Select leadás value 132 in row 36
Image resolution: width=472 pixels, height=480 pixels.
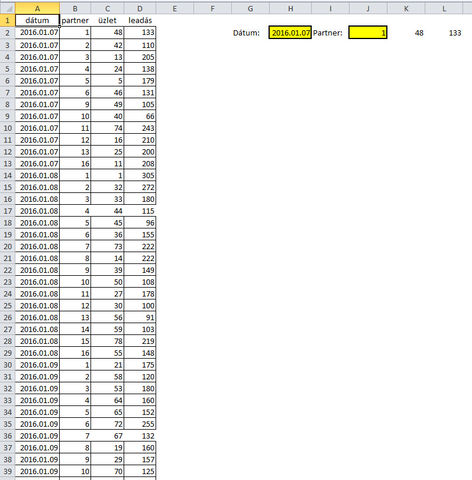click(x=140, y=436)
